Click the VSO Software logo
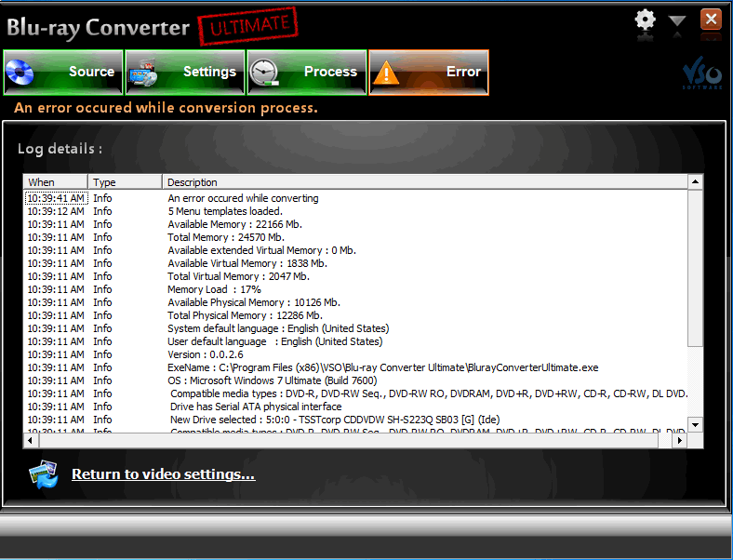Viewport: 733px width, 560px height. click(x=702, y=73)
